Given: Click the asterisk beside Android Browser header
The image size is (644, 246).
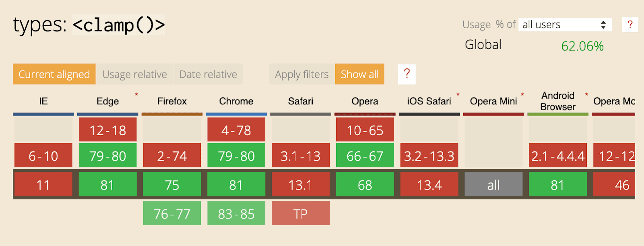Looking at the screenshot, I should [586, 95].
